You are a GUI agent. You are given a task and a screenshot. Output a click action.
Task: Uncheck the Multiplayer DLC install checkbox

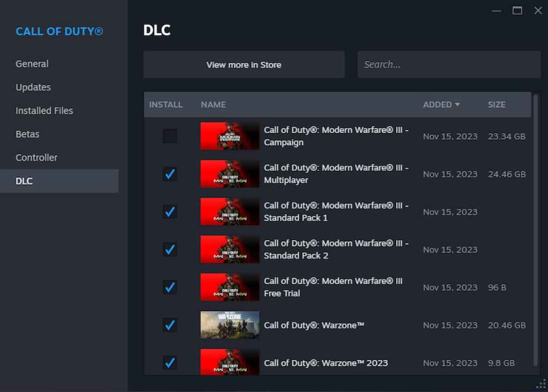[x=170, y=174]
